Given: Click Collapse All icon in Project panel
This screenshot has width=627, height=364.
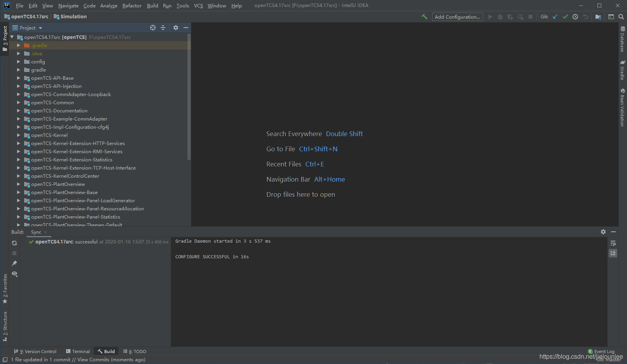Looking at the screenshot, I should pyautogui.click(x=163, y=28).
